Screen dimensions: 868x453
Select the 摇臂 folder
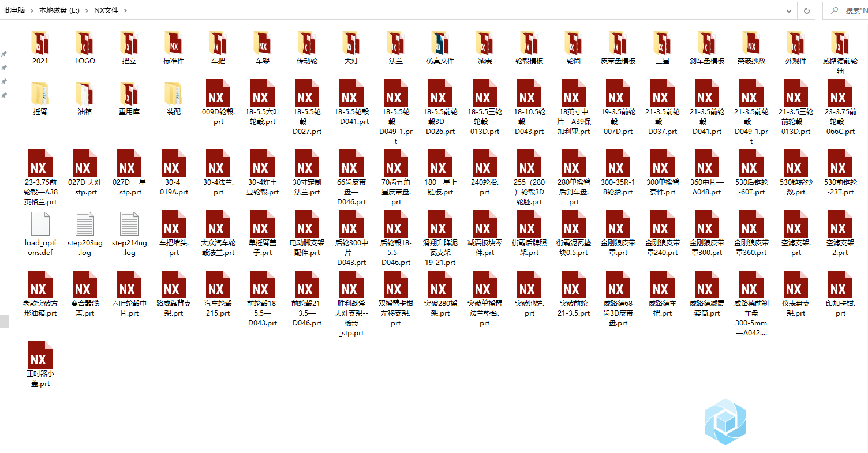(x=40, y=98)
